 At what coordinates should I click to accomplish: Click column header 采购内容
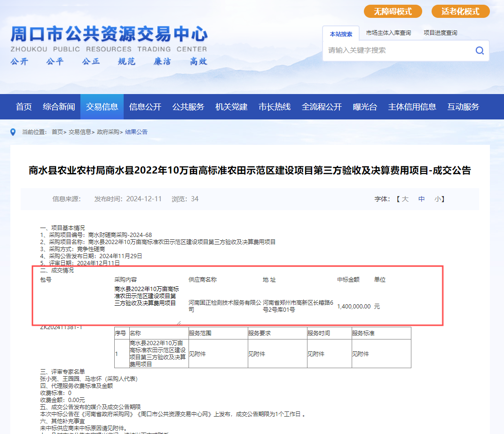click(x=126, y=280)
